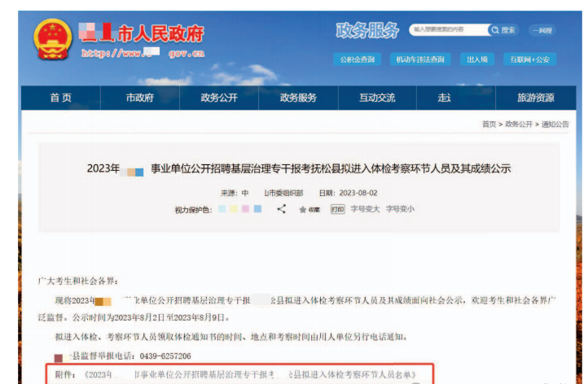The width and height of the screenshot is (588, 384).
Task: Click the search input field
Action: 448,30
